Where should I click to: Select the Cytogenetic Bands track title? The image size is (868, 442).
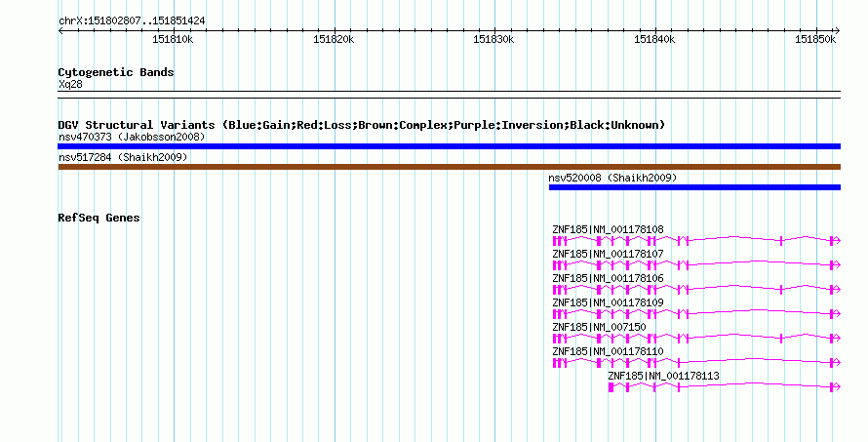coord(116,72)
